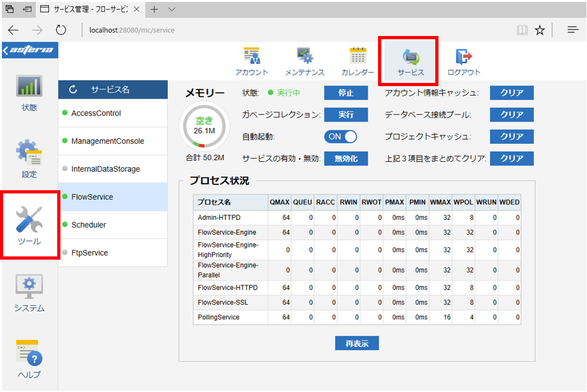Click the 停止 stop button
The height and width of the screenshot is (392, 587).
tap(346, 93)
